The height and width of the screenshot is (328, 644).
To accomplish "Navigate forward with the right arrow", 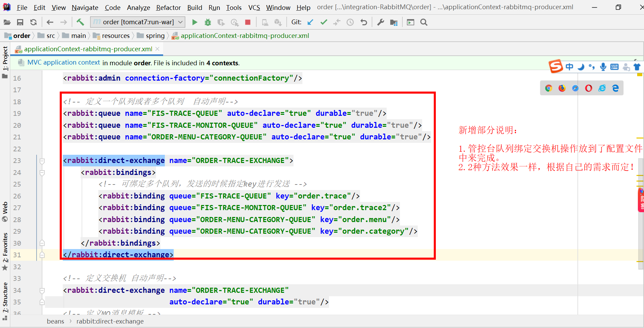I will 63,22.
